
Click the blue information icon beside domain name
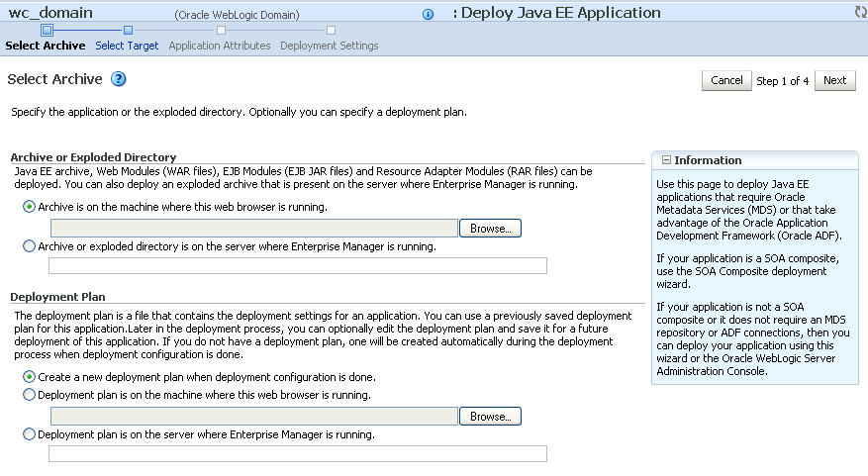pos(428,15)
